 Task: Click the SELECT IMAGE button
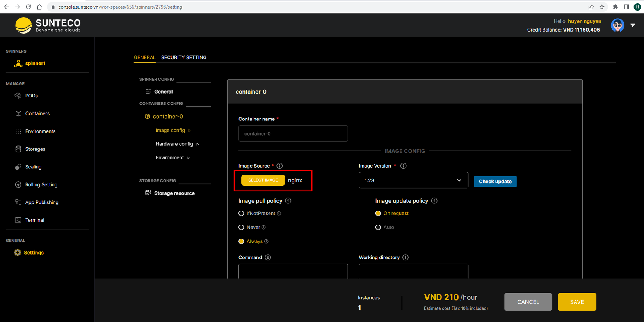[x=263, y=180]
